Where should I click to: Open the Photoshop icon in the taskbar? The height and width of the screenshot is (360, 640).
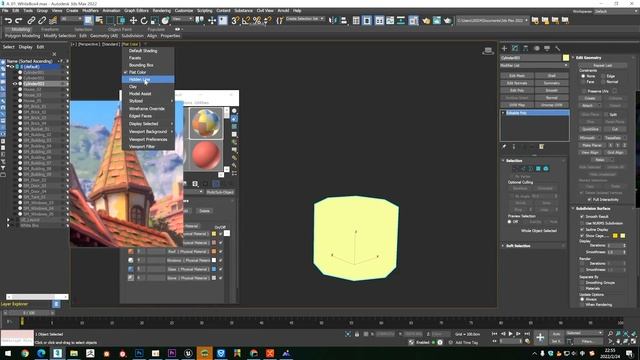[139, 353]
